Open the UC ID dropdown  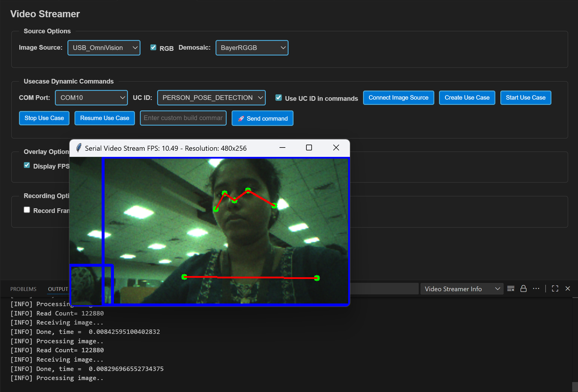(x=211, y=98)
